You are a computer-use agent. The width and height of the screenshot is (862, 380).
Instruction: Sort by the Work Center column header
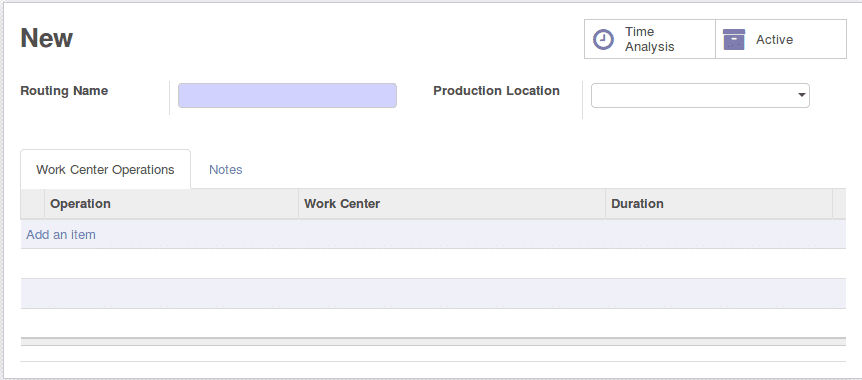tap(452, 204)
